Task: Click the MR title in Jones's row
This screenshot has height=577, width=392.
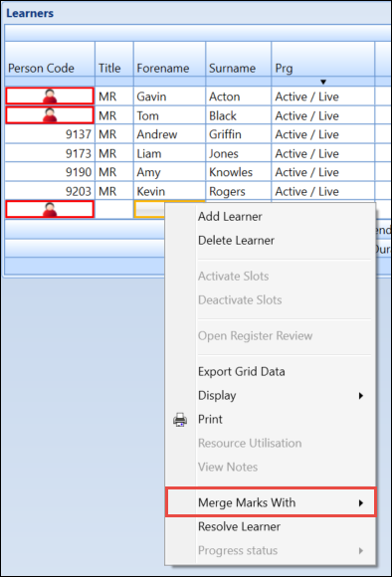Action: [107, 153]
